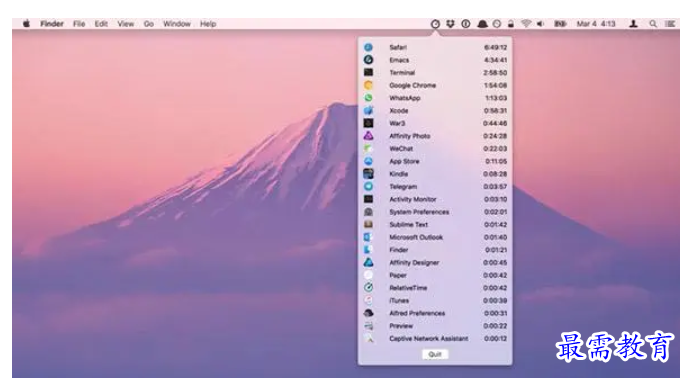Click the Terminal row label
This screenshot has width=680, height=378.
tap(402, 72)
